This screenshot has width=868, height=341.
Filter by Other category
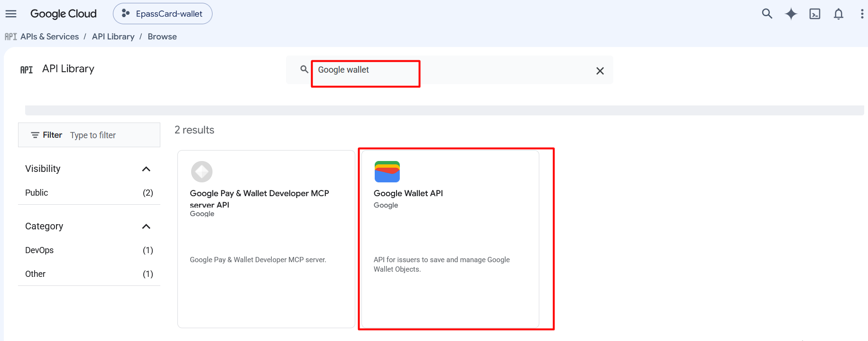point(89,274)
